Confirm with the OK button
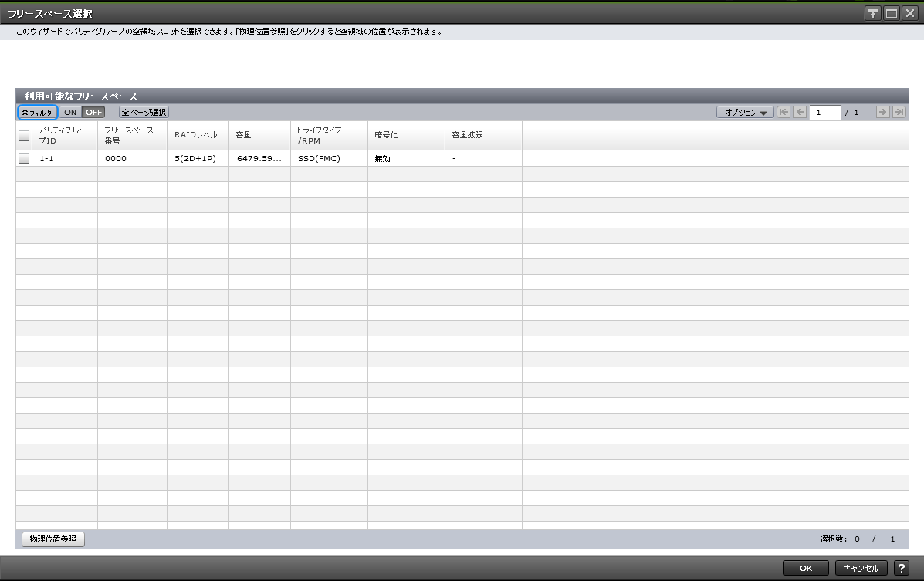Viewport: 924px width, 581px height. (x=806, y=568)
